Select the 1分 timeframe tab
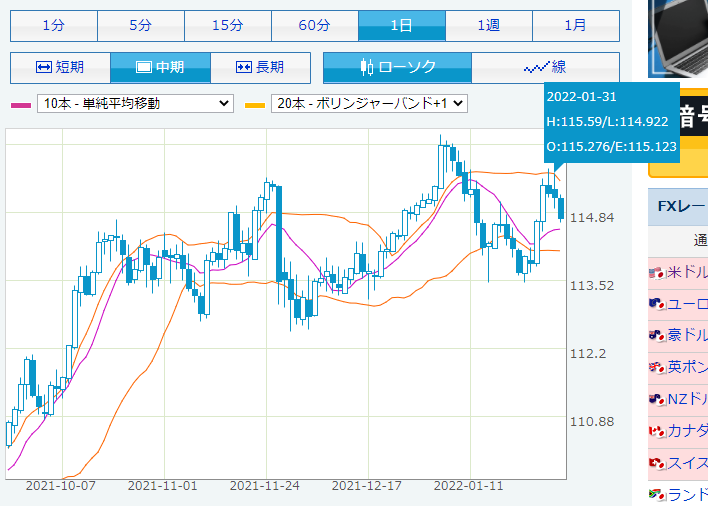The height and width of the screenshot is (506, 708). [x=53, y=25]
